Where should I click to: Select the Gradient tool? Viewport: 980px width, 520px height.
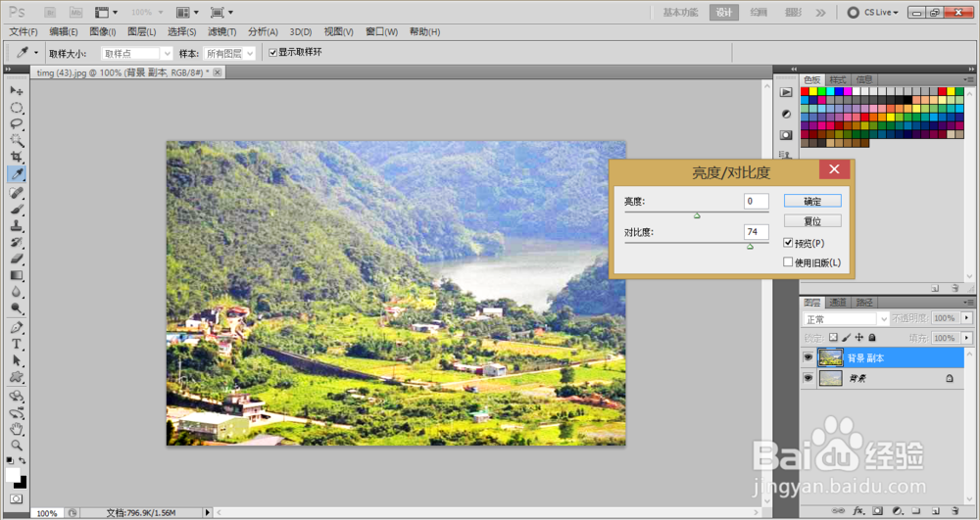click(x=17, y=275)
